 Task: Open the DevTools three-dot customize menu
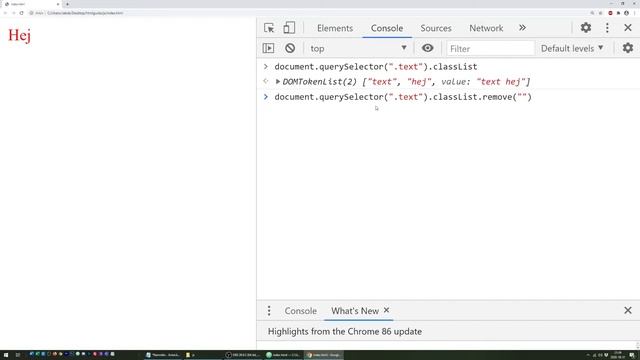607,27
